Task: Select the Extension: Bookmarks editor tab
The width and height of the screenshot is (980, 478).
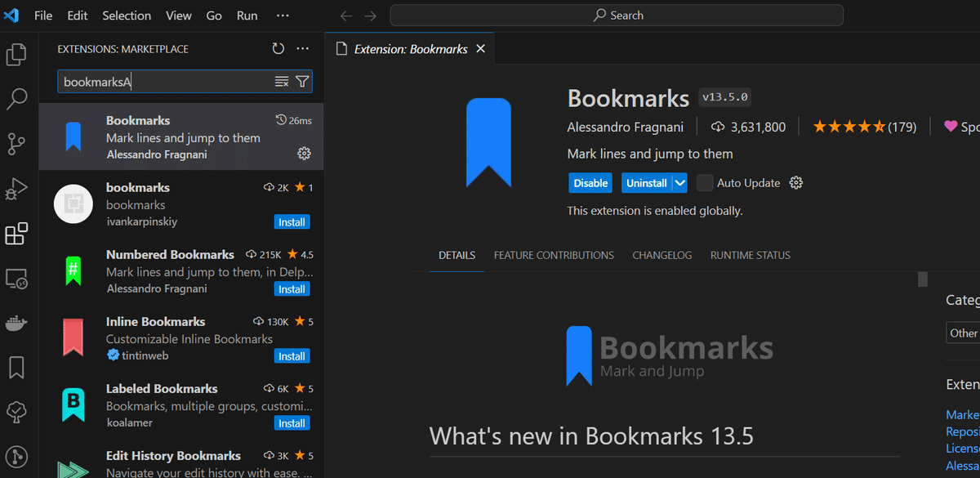Action: [410, 49]
